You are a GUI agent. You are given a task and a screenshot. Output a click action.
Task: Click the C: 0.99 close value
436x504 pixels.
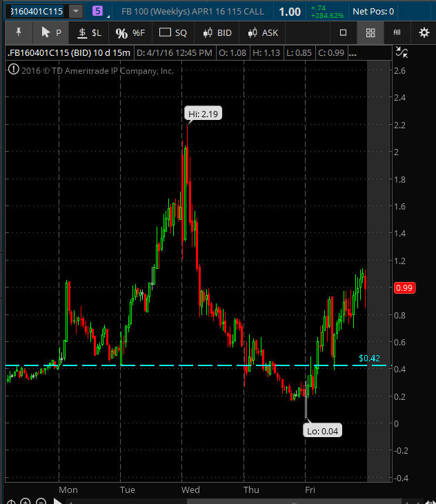(x=331, y=52)
